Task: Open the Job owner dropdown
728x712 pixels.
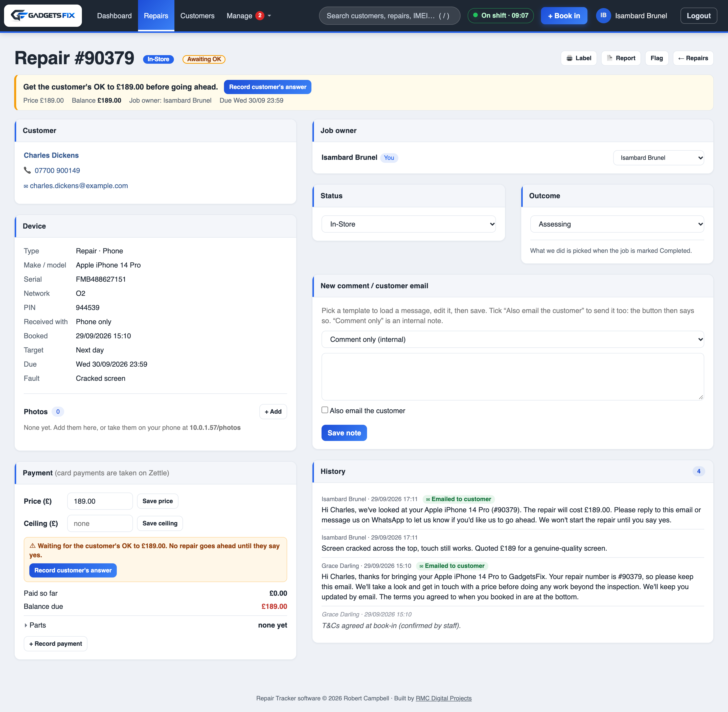Action: (658, 158)
